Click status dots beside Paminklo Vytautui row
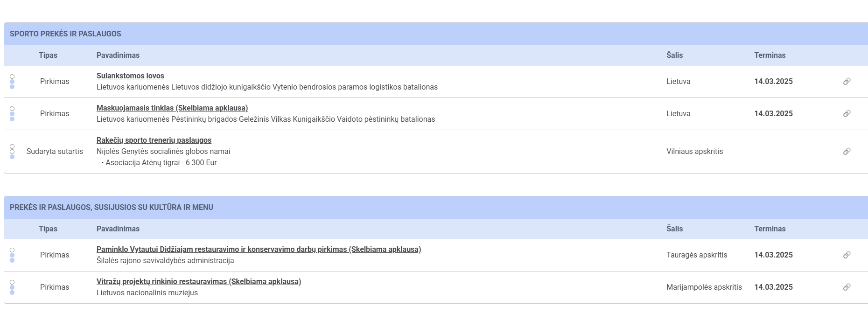868x320 pixels. point(12,255)
